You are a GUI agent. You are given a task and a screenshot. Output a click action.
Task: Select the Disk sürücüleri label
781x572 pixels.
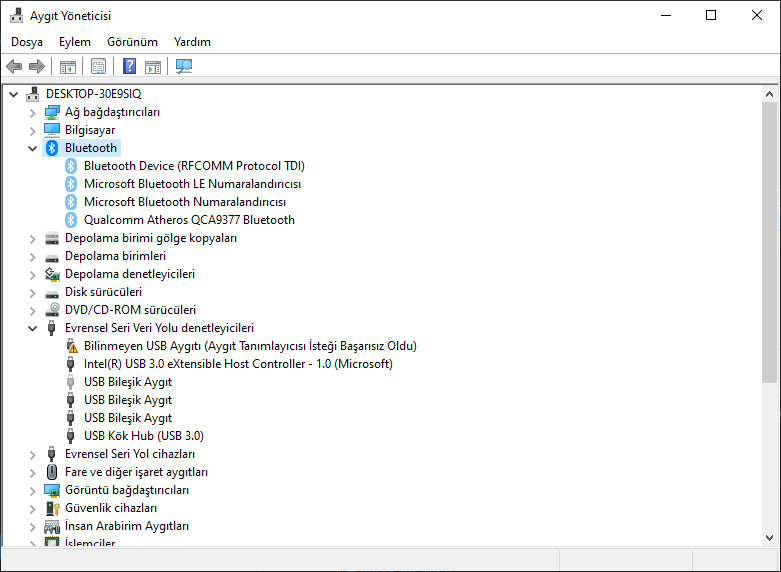click(103, 292)
